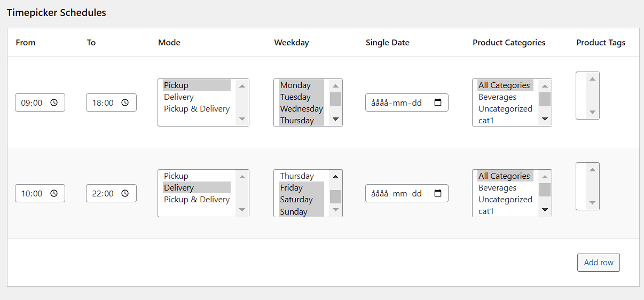Select Monday in first row Weekday list
The width and height of the screenshot is (644, 300).
tap(295, 85)
